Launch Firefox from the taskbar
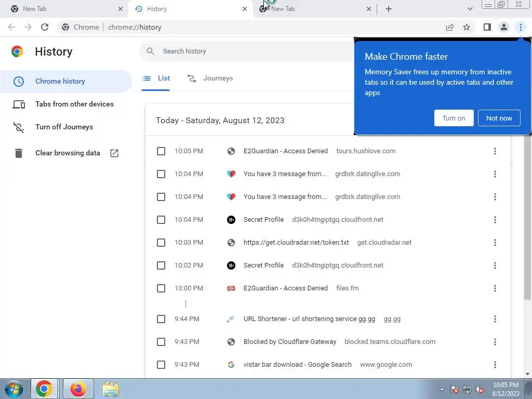 78,389
